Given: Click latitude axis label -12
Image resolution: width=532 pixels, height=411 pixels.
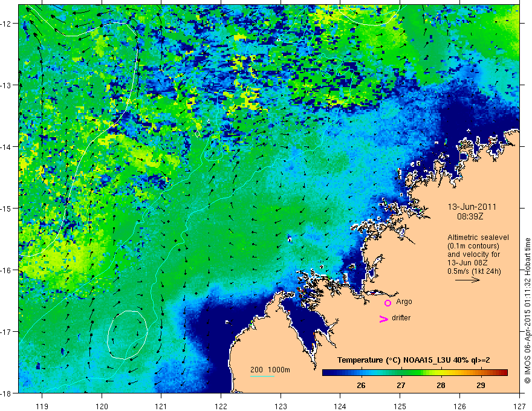Looking at the screenshot, I should [7, 24].
